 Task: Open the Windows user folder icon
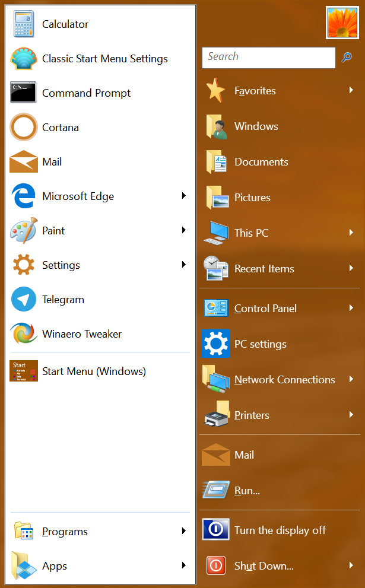tap(217, 126)
